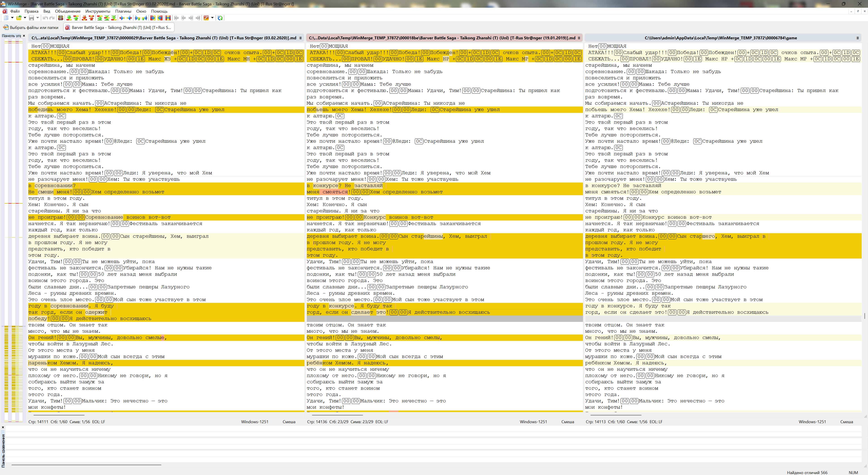Image resolution: width=868 pixels, height=475 pixels.
Task: Open the Окно menu
Action: 141,11
